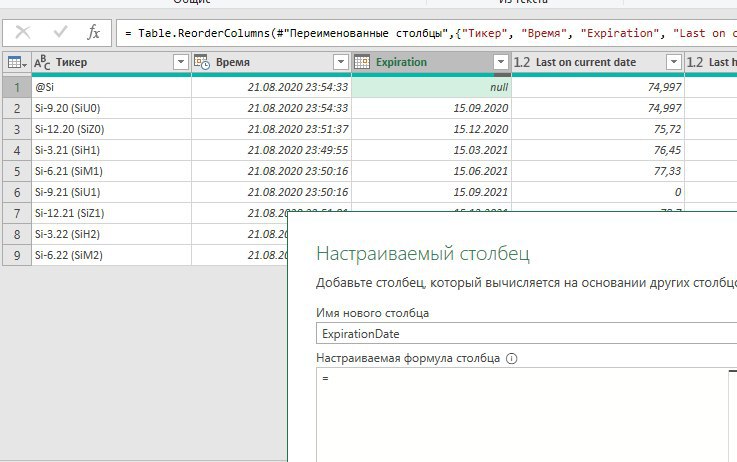Select the 15.12.2020 expiration cell
Screen dimensions: 737x462
[431, 129]
